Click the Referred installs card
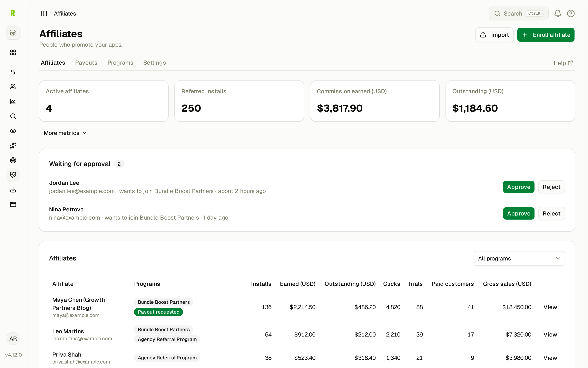The width and height of the screenshot is (588, 368). coord(239,101)
